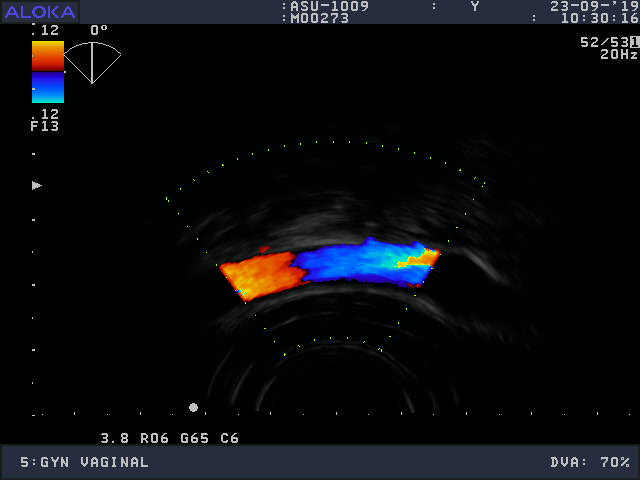
Task: Click the F13 frequency label
Action: pos(44,126)
